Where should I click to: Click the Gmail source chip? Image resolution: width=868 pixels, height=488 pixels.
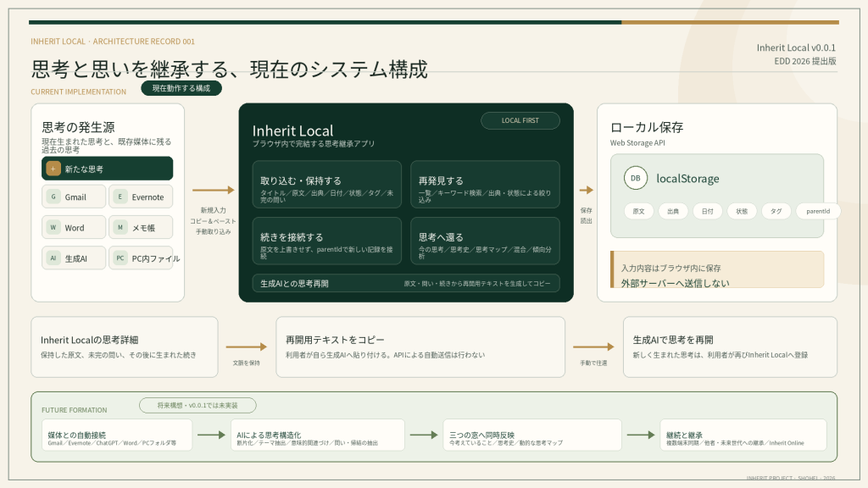point(74,197)
